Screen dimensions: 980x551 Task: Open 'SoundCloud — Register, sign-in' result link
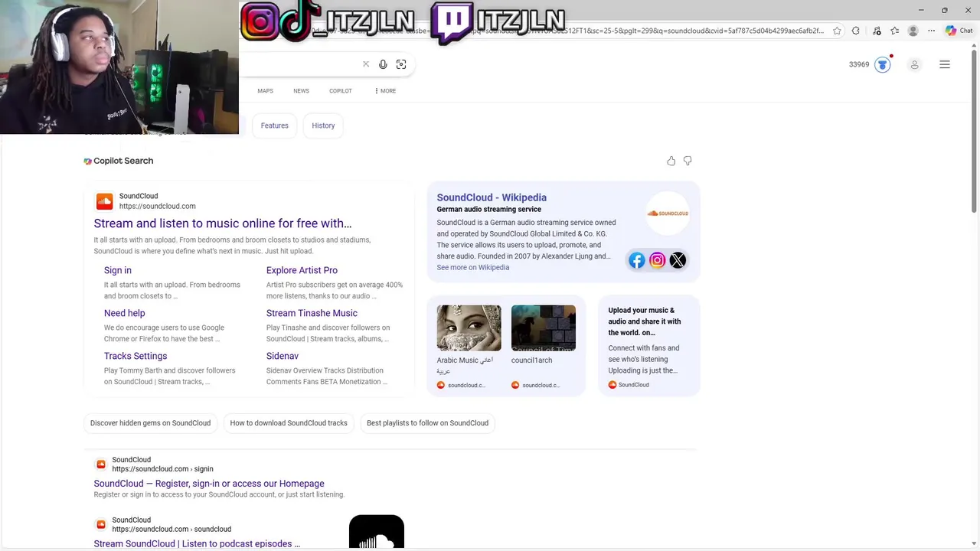pos(209,484)
